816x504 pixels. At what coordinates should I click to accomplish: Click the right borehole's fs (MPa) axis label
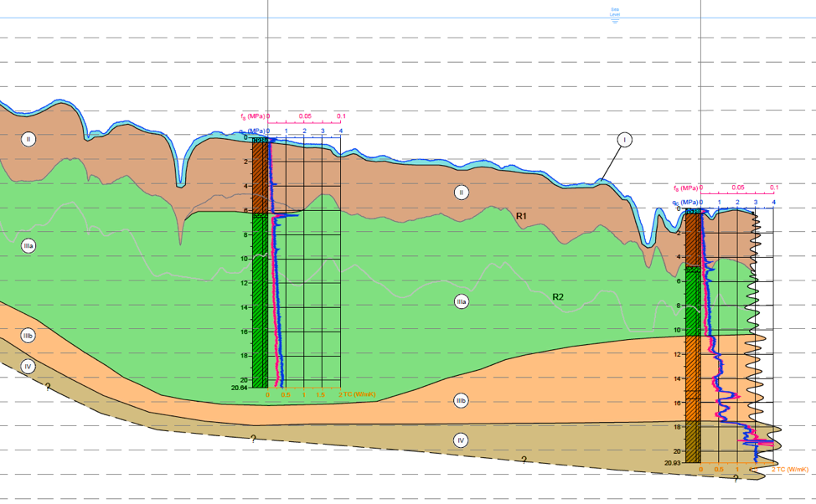point(685,188)
